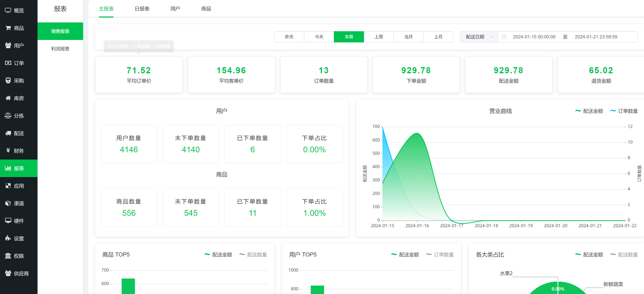This screenshot has height=294, width=644.
Task: Click the 商品数量 556 tile
Action: click(129, 208)
